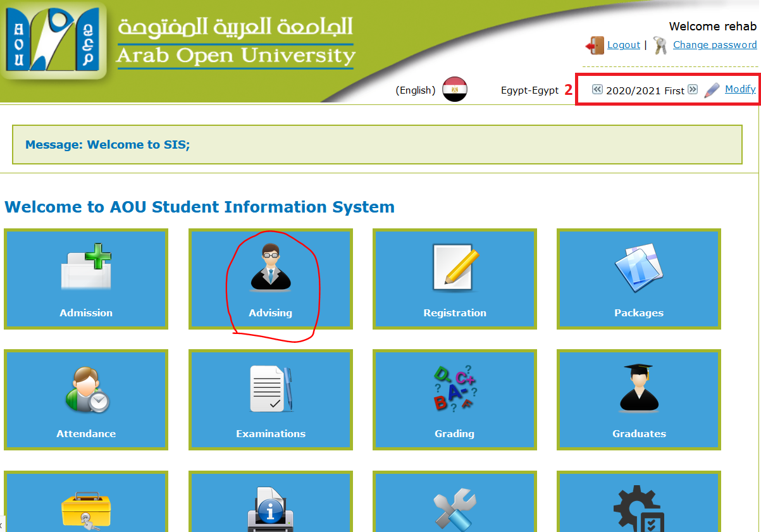Open the Packages module icon

tap(639, 268)
